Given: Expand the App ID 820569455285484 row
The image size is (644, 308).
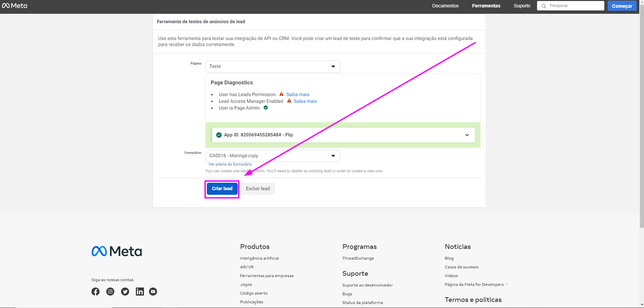Looking at the screenshot, I should [343, 135].
